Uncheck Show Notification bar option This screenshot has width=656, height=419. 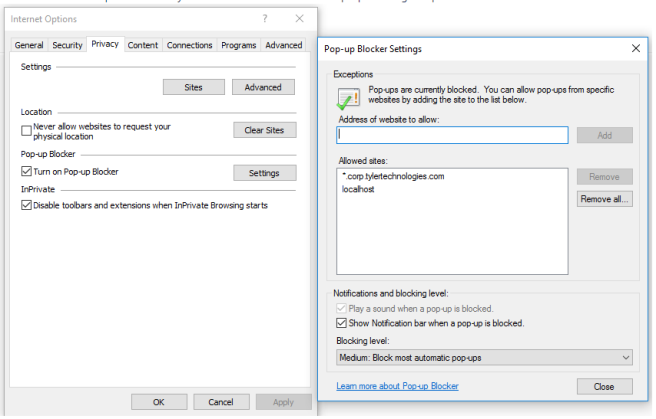[343, 323]
